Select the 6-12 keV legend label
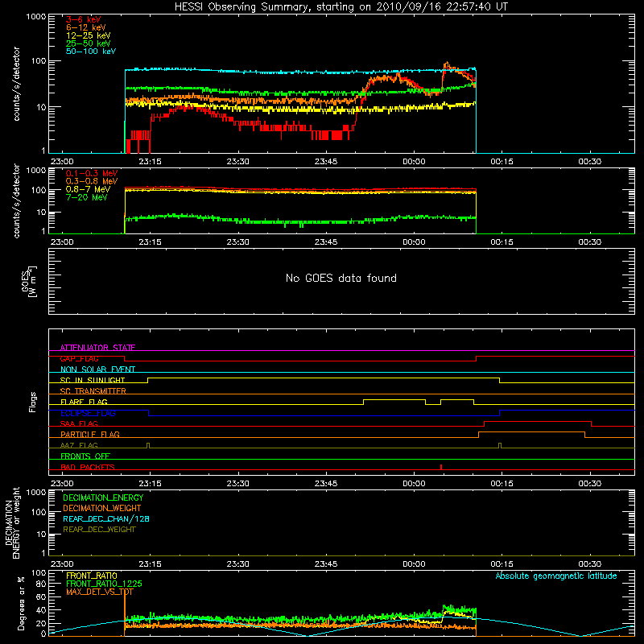The width and height of the screenshot is (644, 644). 86,27
